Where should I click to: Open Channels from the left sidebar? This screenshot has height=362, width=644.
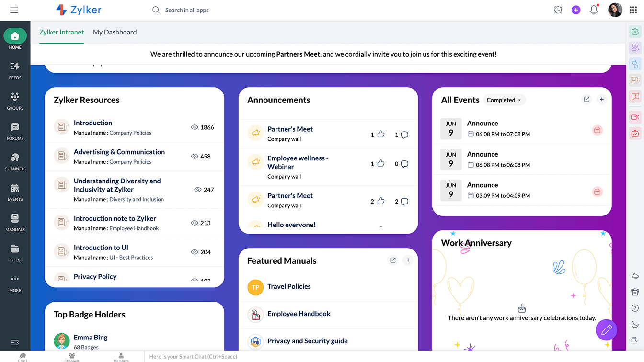[15, 161]
